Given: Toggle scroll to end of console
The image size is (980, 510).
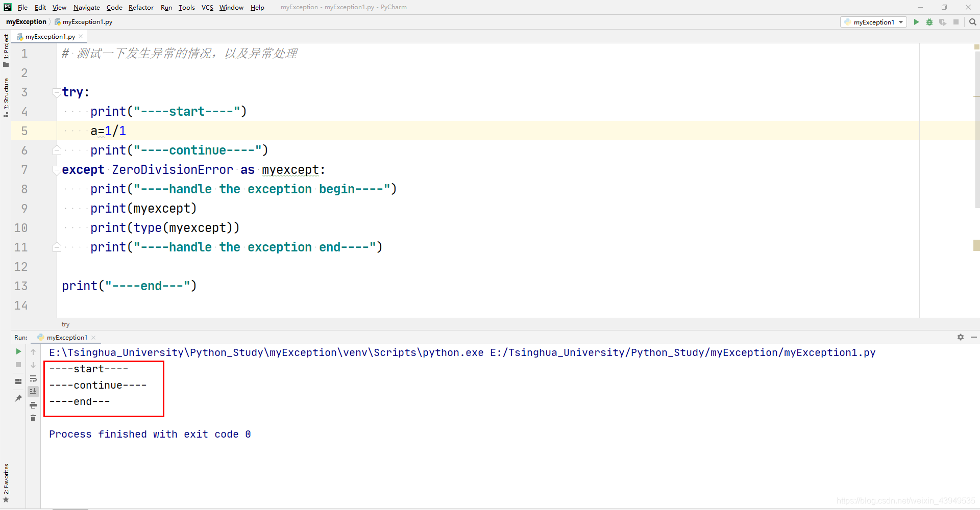Looking at the screenshot, I should [x=33, y=391].
